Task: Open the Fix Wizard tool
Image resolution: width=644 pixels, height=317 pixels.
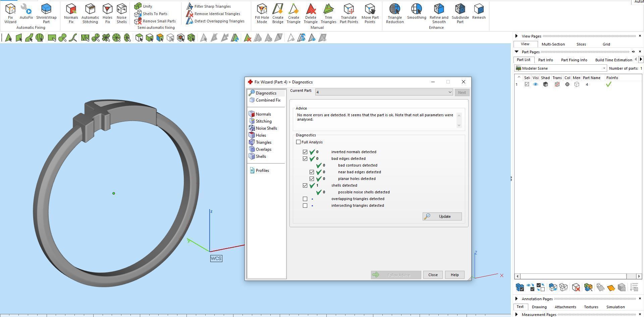Action: 10,13
